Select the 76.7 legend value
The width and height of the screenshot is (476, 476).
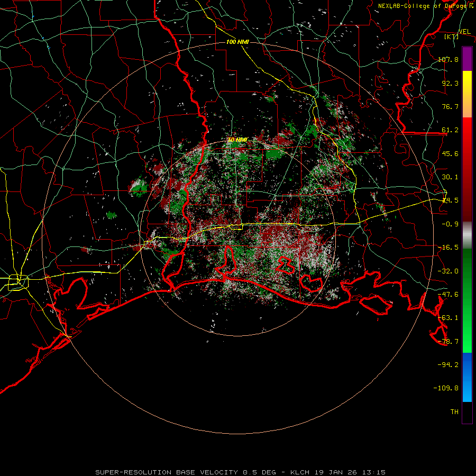coord(450,106)
